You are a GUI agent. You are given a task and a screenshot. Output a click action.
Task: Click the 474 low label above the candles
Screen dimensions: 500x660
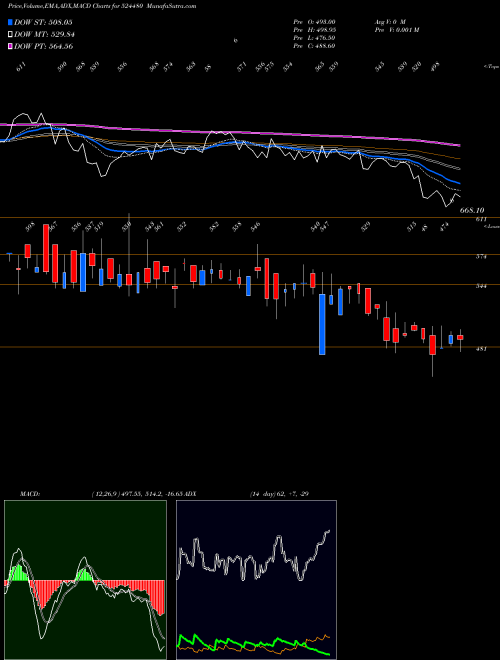[x=444, y=228]
